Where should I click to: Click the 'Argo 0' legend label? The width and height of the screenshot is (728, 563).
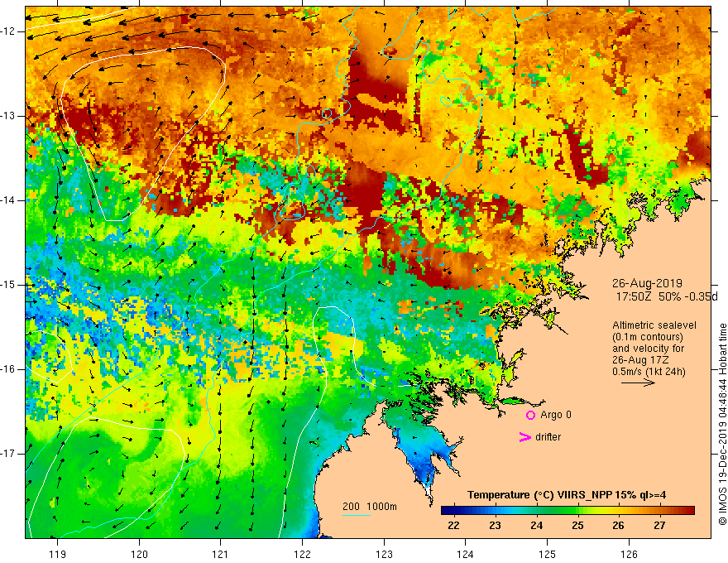pos(556,415)
